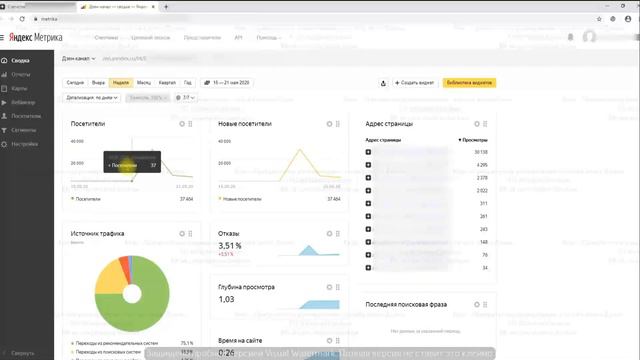Screen dimensions: 640x360
Task: Click the export icon beside Создать виджет
Action: coord(383,83)
